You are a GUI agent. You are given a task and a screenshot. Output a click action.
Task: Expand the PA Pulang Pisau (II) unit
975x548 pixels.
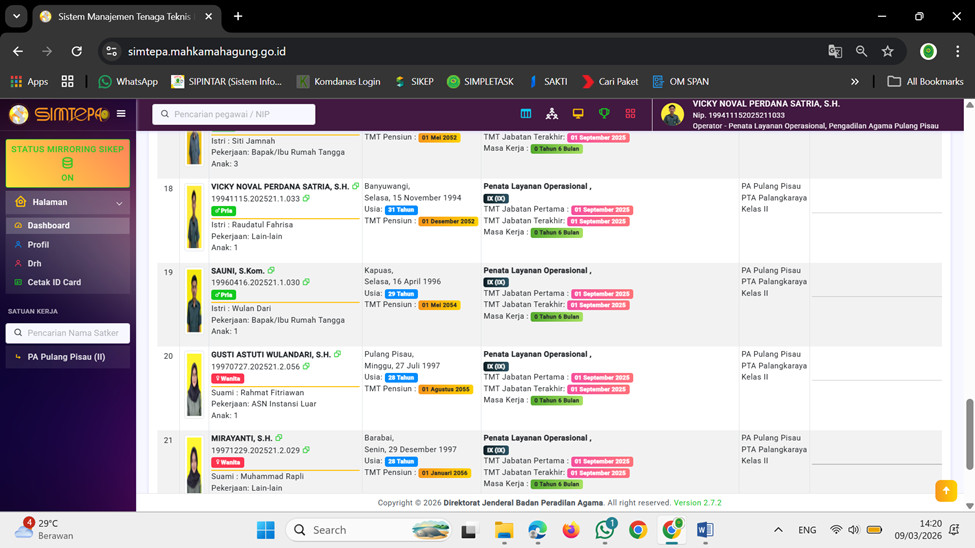click(x=66, y=357)
